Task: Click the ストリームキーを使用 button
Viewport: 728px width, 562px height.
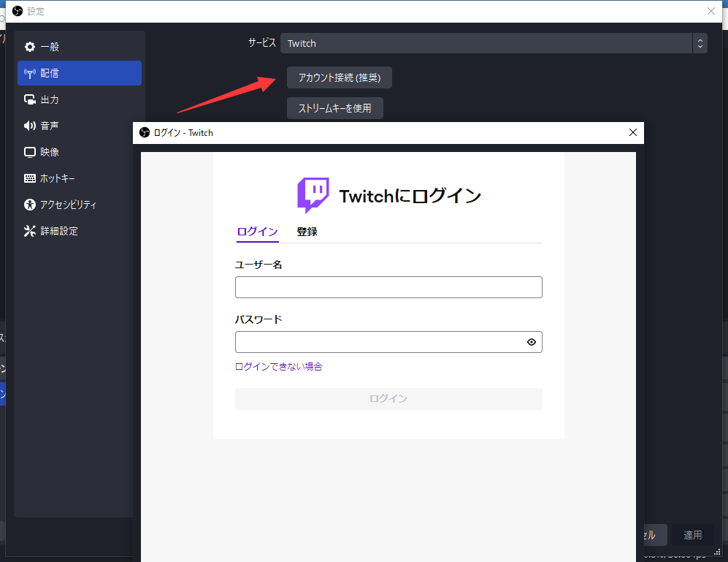Action: [334, 107]
